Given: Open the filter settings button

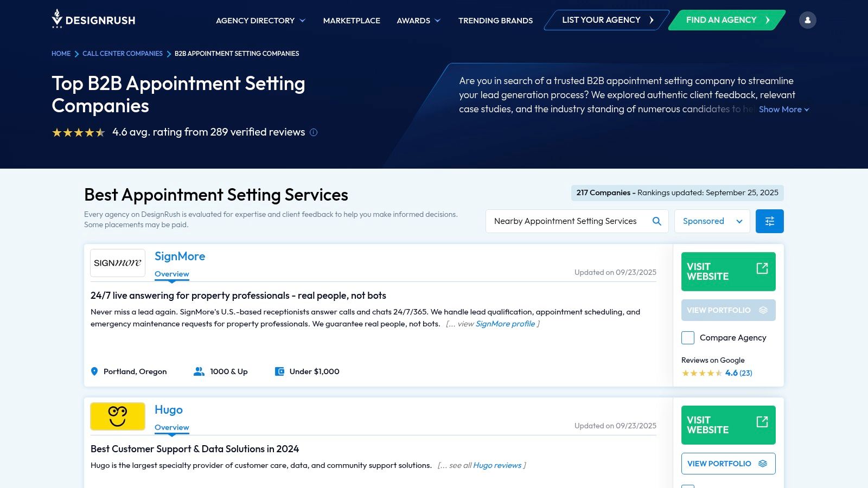Looking at the screenshot, I should [769, 221].
